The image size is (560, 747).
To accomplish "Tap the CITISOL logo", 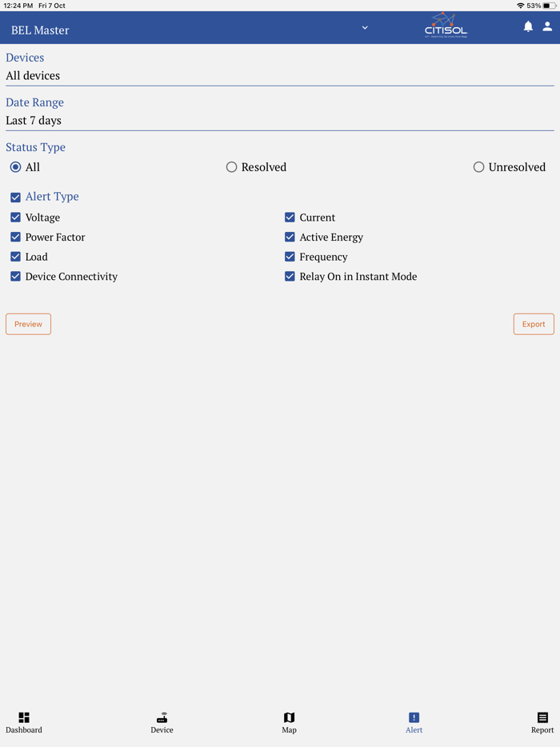I will click(446, 26).
